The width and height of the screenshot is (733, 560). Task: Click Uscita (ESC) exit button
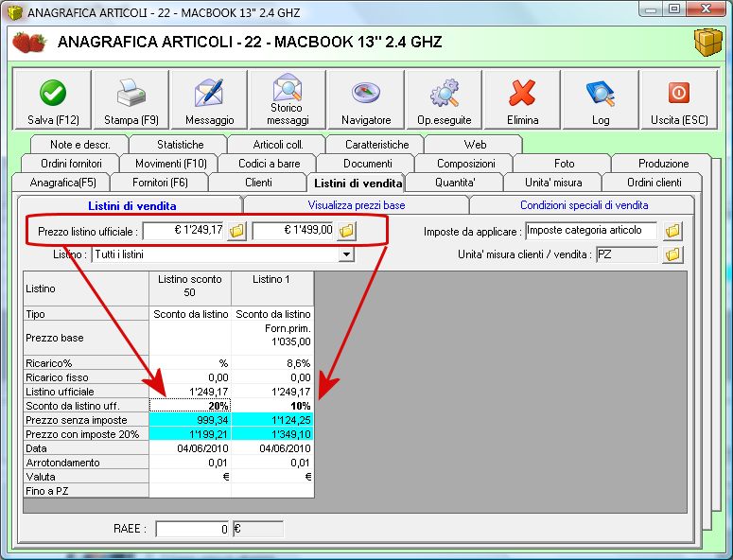tap(679, 99)
